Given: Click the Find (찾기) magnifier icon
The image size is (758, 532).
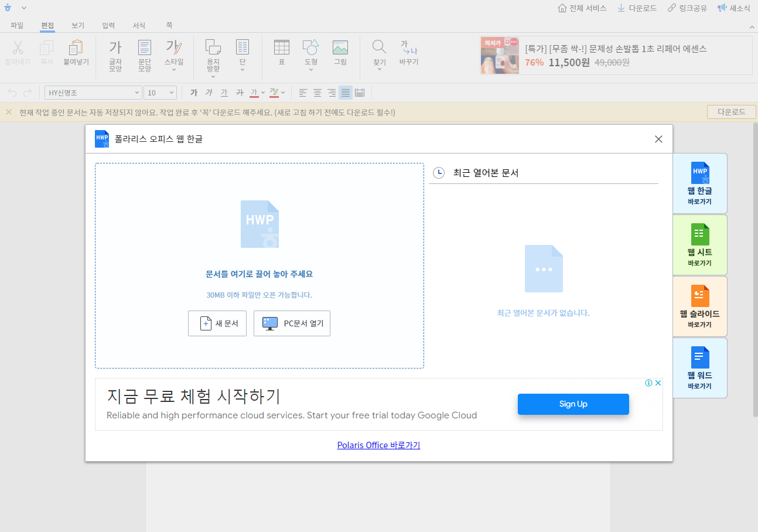Looking at the screenshot, I should pos(380,47).
